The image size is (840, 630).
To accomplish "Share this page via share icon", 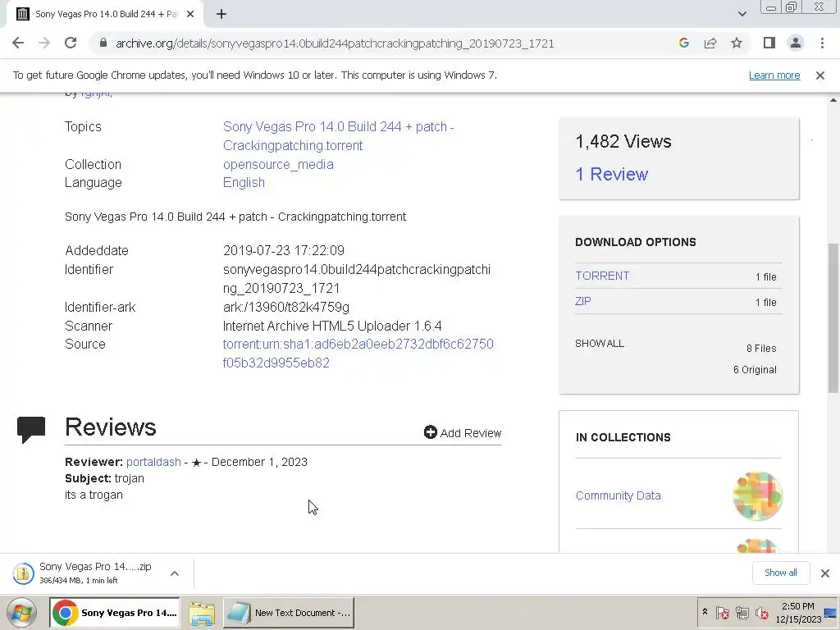I will coord(710,43).
